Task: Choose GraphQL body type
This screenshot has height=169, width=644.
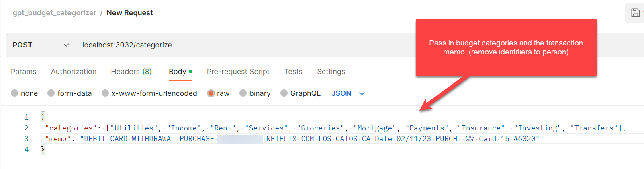Action: 284,93
